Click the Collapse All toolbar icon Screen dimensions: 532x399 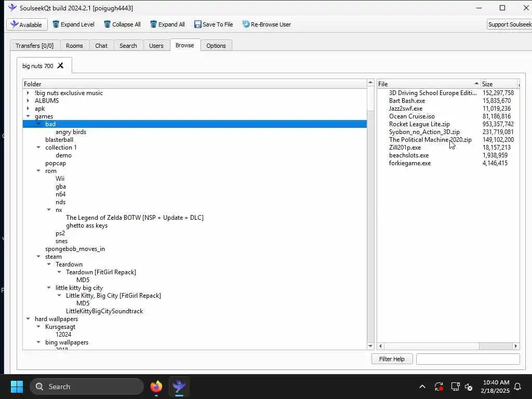click(x=107, y=24)
